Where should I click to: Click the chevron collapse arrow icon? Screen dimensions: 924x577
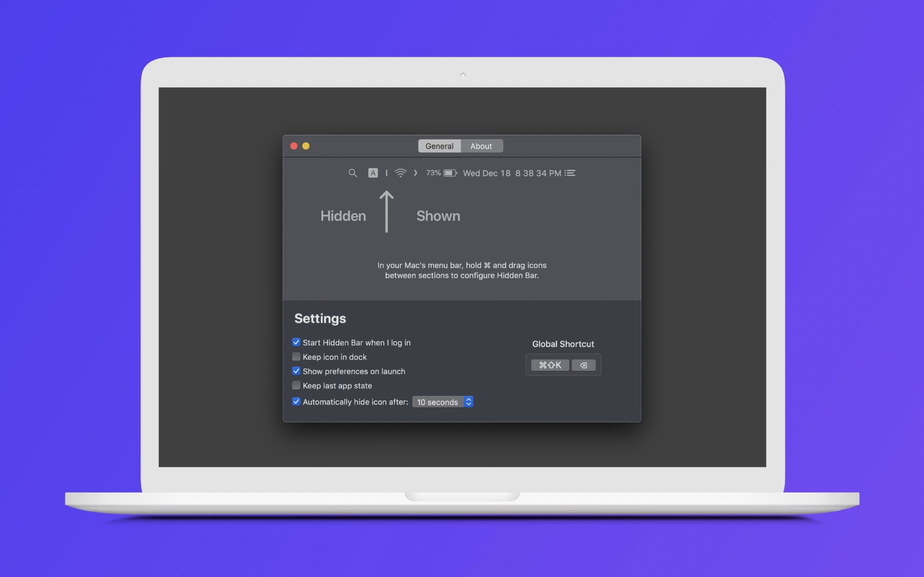coord(415,173)
